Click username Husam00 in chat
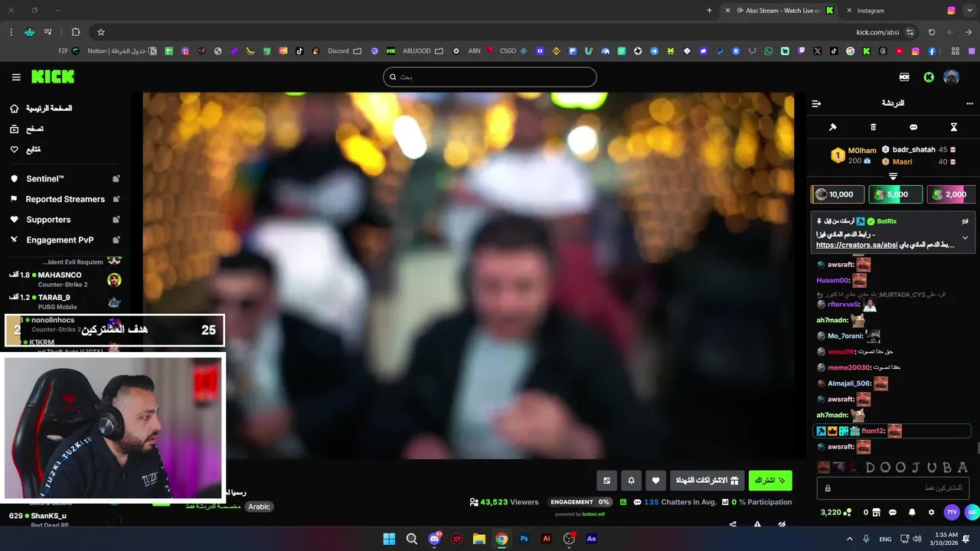The width and height of the screenshot is (980, 551). coord(833,281)
